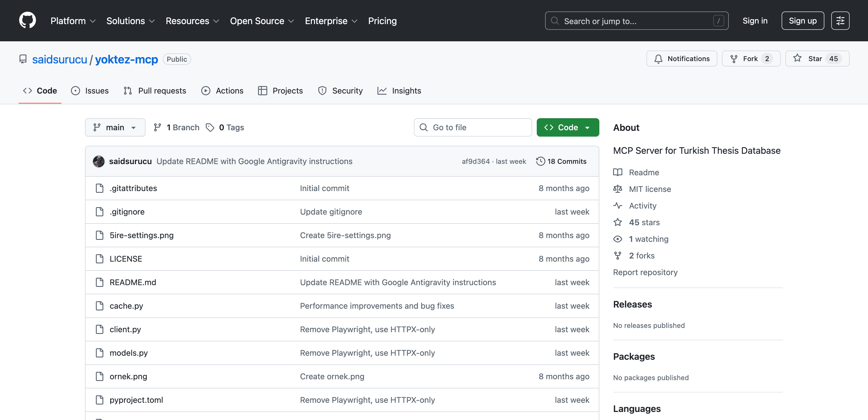Focus the Search or jump to field
This screenshot has height=420, width=868.
[637, 21]
